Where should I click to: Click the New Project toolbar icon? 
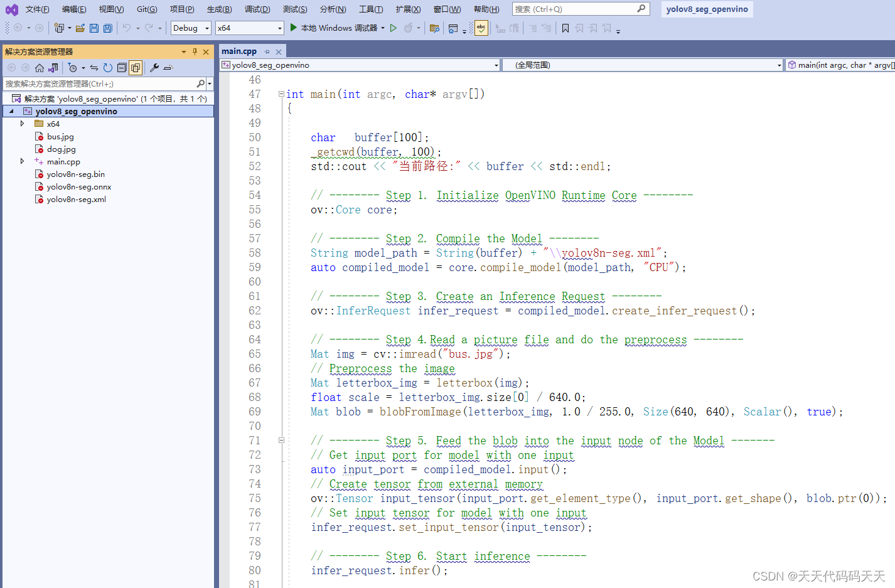pyautogui.click(x=59, y=28)
